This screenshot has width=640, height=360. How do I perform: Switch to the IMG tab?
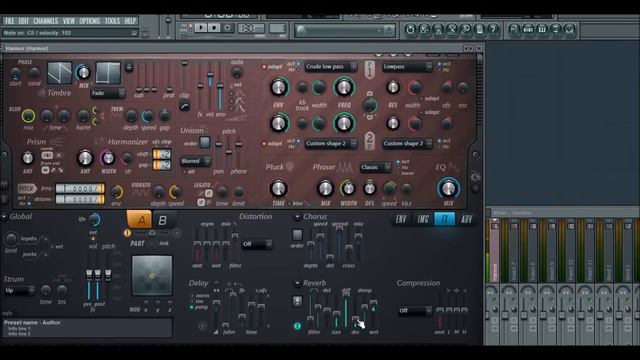coord(423,219)
